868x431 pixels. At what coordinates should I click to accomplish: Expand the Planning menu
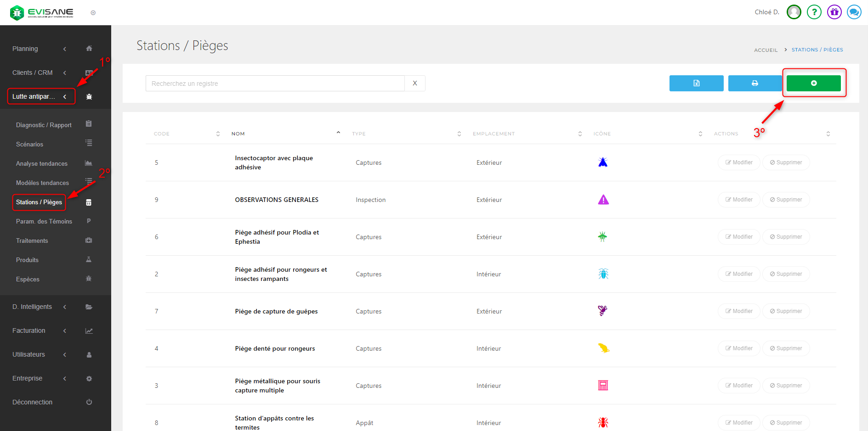click(40, 49)
